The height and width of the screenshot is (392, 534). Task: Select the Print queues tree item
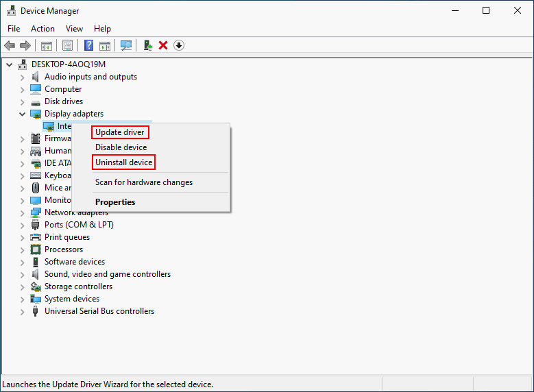pyautogui.click(x=67, y=237)
